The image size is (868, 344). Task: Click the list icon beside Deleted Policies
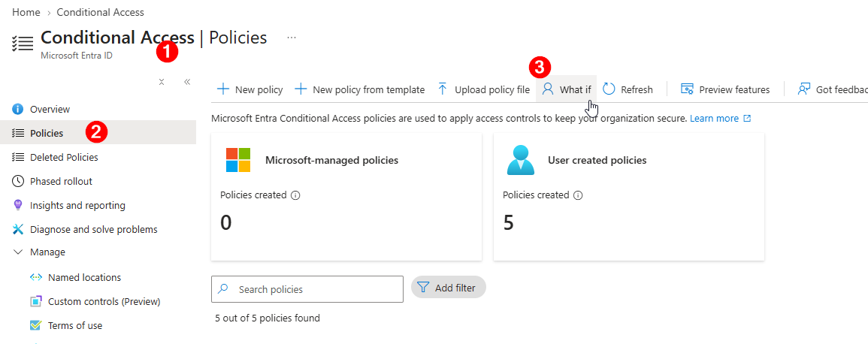[18, 157]
